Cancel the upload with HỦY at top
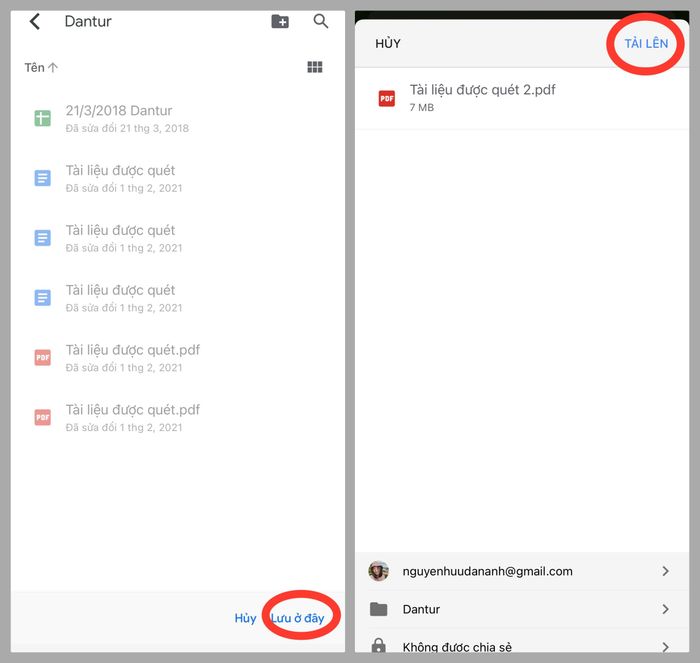Viewport: 700px width, 663px height. pos(388,44)
